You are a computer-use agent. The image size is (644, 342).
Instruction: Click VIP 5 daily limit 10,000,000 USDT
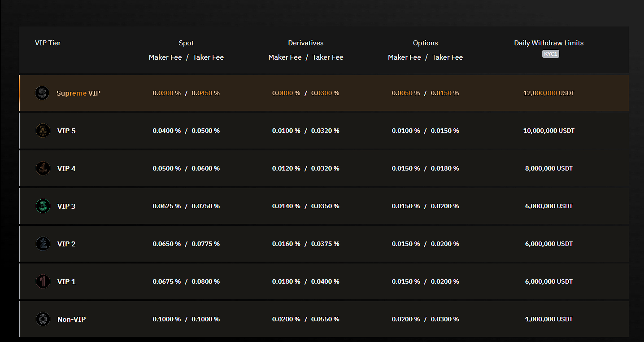pyautogui.click(x=548, y=131)
